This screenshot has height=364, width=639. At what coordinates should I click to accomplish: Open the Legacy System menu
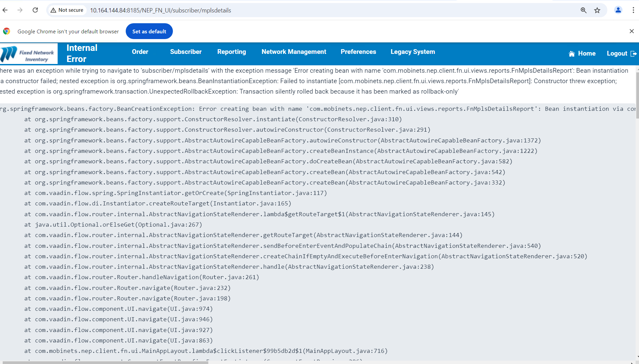click(x=413, y=52)
